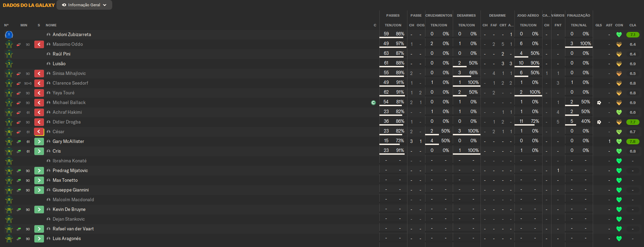Click the red substituted-off arrow for Didier Drogba
Viewport: 644px width, 247px height.
tap(39, 122)
